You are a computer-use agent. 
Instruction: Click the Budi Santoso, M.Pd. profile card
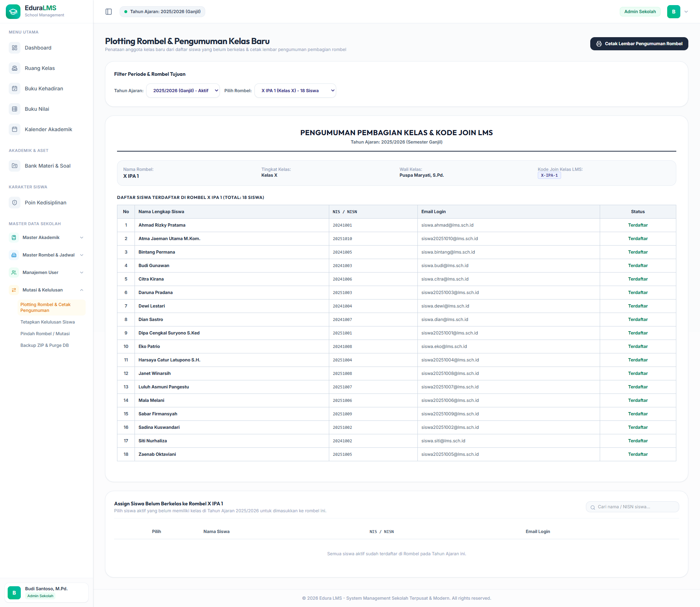[x=46, y=593]
